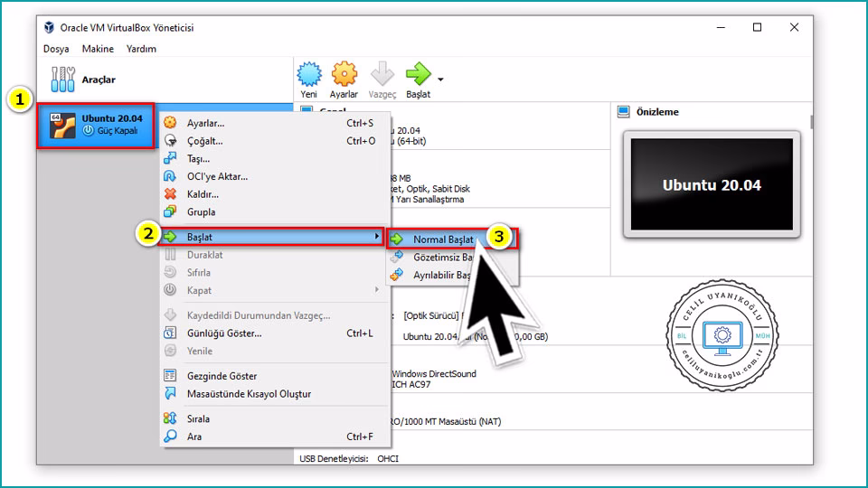Click the green arrow icon beside Başlat entry
Screen dimensions: 868x488
point(170,237)
